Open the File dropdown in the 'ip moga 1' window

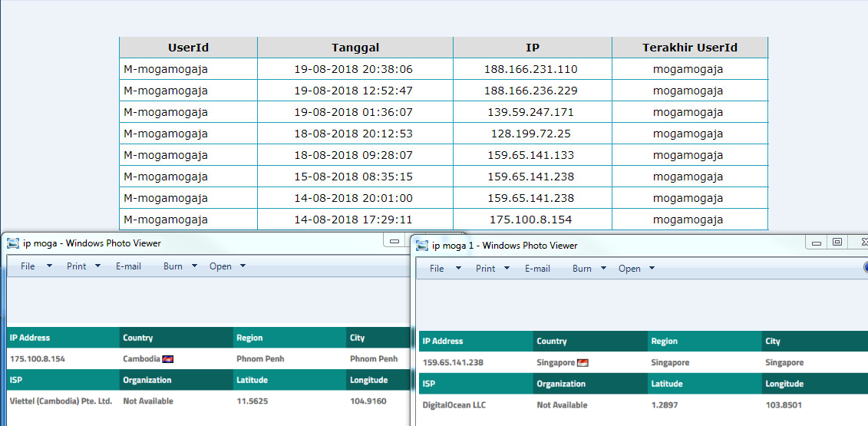pyautogui.click(x=444, y=269)
